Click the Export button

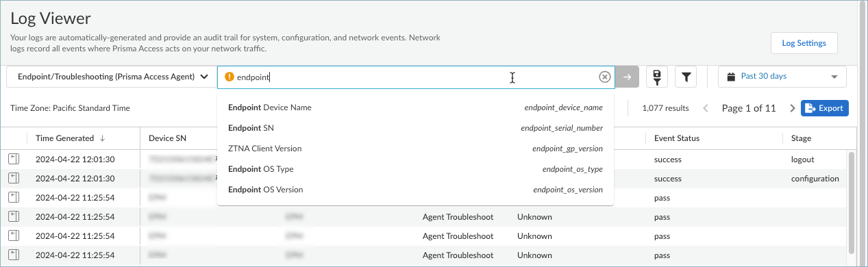tap(825, 108)
